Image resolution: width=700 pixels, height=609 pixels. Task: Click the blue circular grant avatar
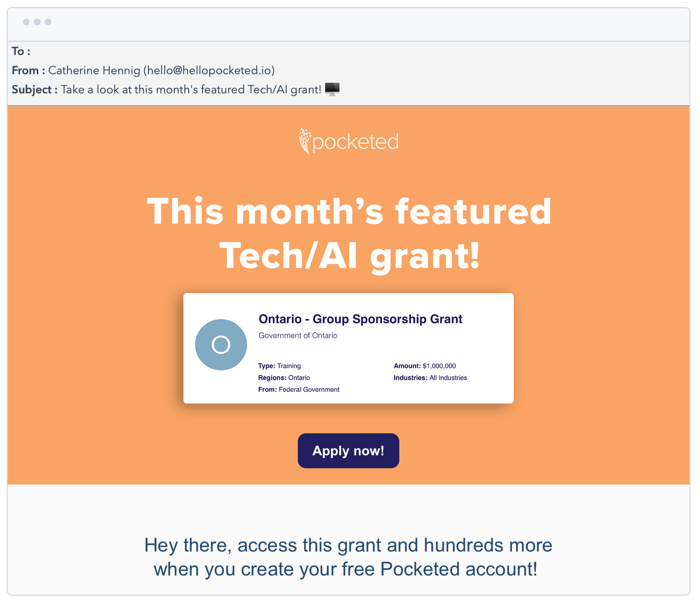[221, 345]
